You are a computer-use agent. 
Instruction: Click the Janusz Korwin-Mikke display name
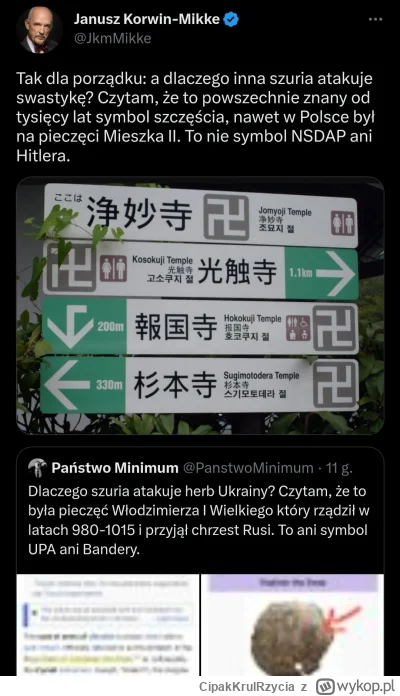pos(147,19)
